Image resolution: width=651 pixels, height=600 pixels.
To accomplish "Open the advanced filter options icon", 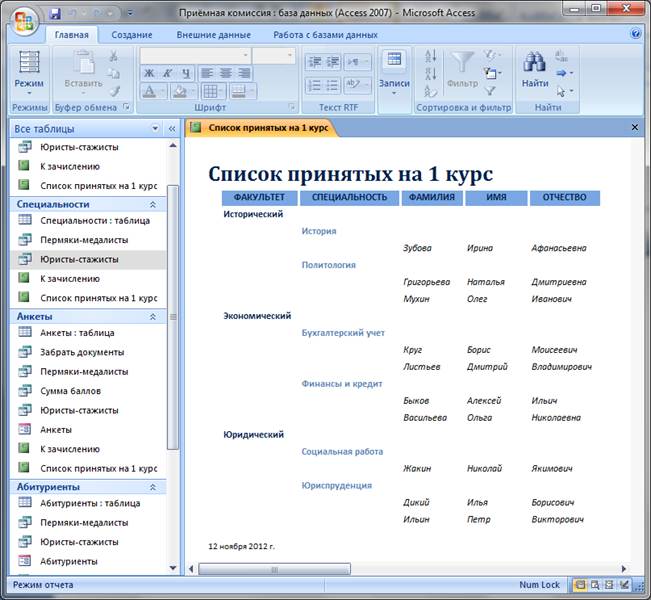I will (492, 73).
